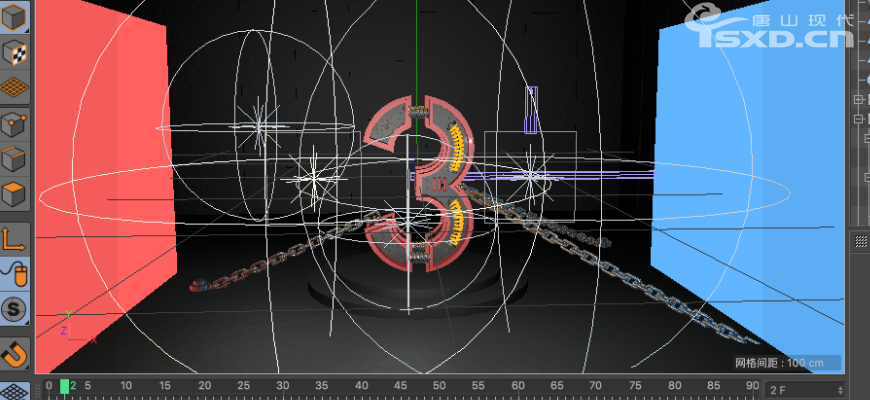The width and height of the screenshot is (870, 400).
Task: Toggle Viewport Solo S icon
Action: point(14,307)
